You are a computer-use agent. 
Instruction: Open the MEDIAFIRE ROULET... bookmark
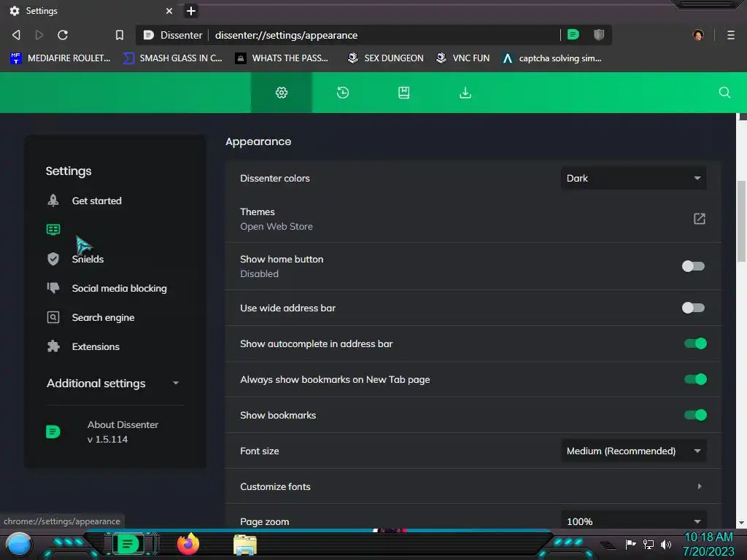[x=61, y=58]
